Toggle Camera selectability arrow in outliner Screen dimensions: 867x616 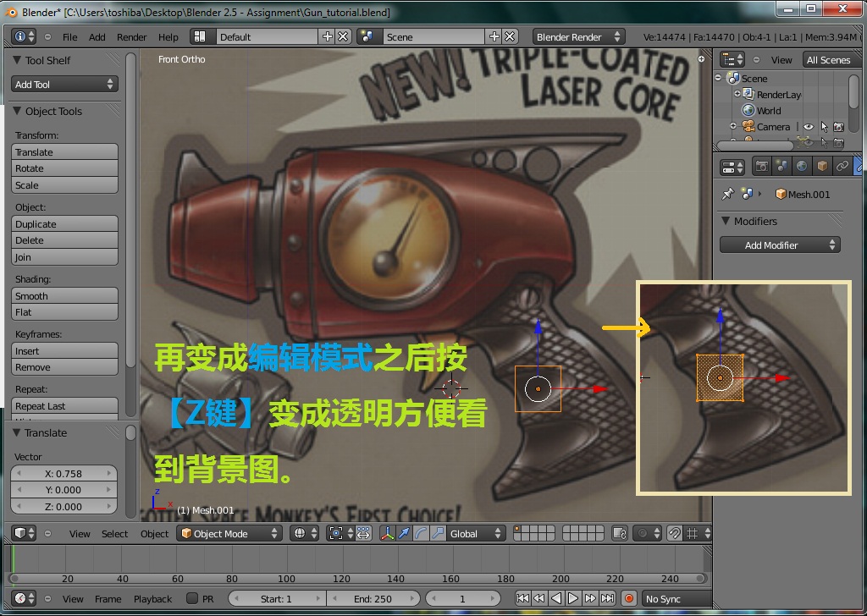click(x=824, y=127)
